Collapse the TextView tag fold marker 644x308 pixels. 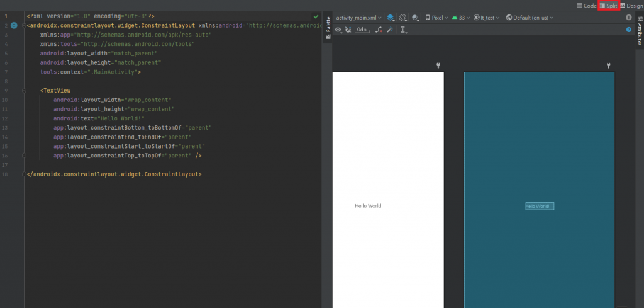coord(25,91)
